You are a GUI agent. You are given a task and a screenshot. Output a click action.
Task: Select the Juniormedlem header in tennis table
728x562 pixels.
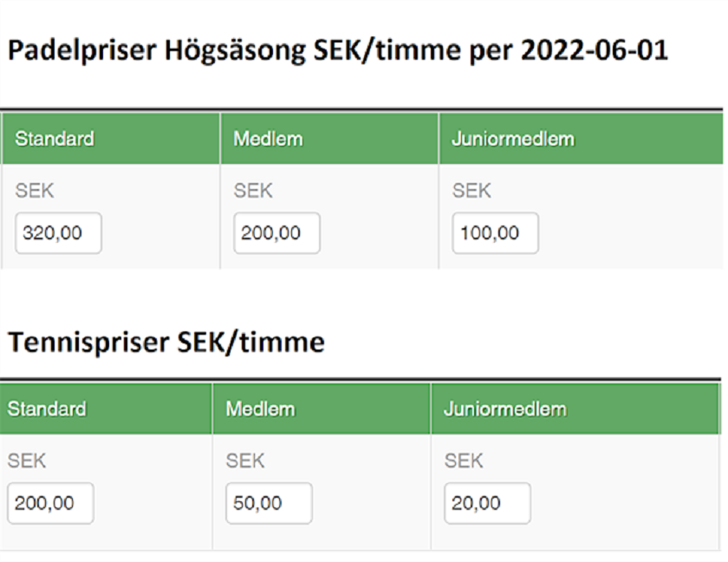pyautogui.click(x=505, y=409)
